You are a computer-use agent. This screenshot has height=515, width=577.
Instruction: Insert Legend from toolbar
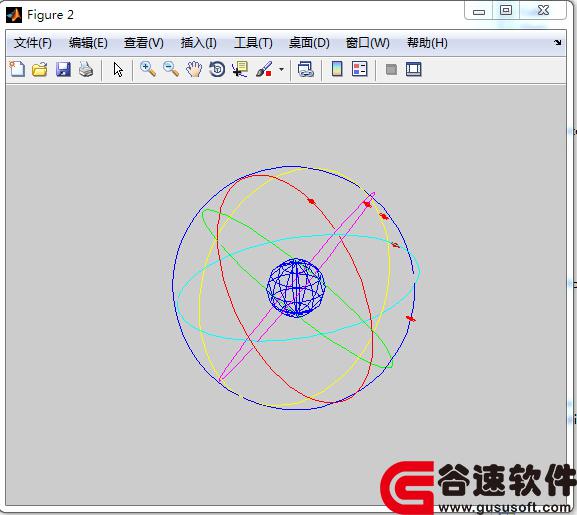(x=360, y=69)
